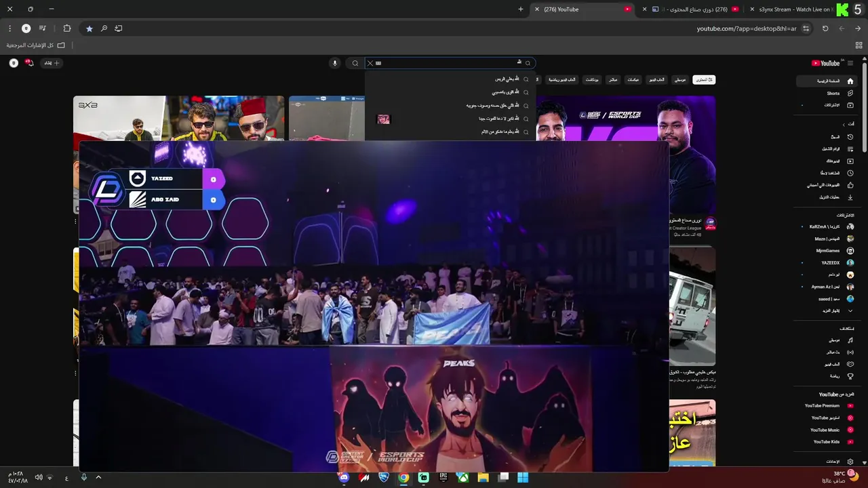
Task: Open the YouTube hamburger guide menu
Action: [x=850, y=63]
